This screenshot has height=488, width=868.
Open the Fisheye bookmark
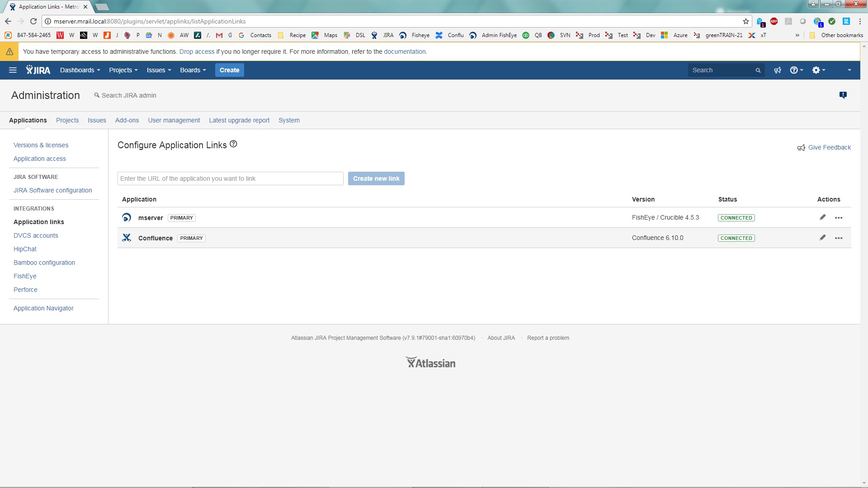[415, 35]
